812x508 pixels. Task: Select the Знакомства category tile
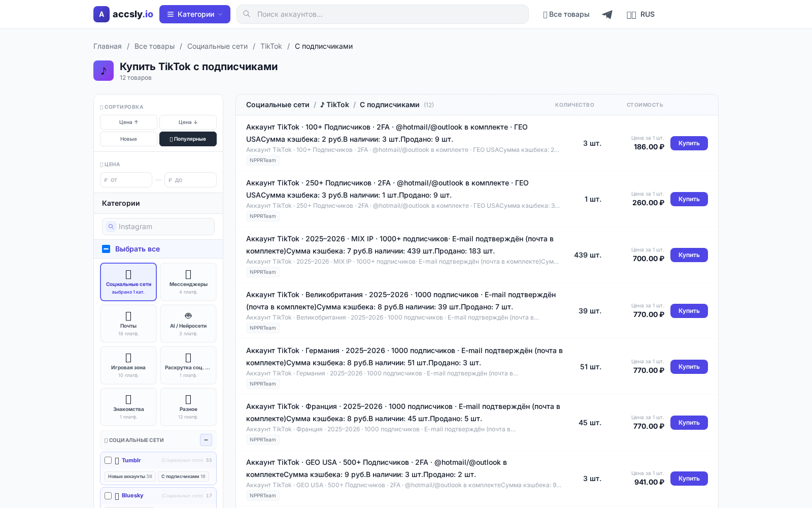pyautogui.click(x=128, y=407)
